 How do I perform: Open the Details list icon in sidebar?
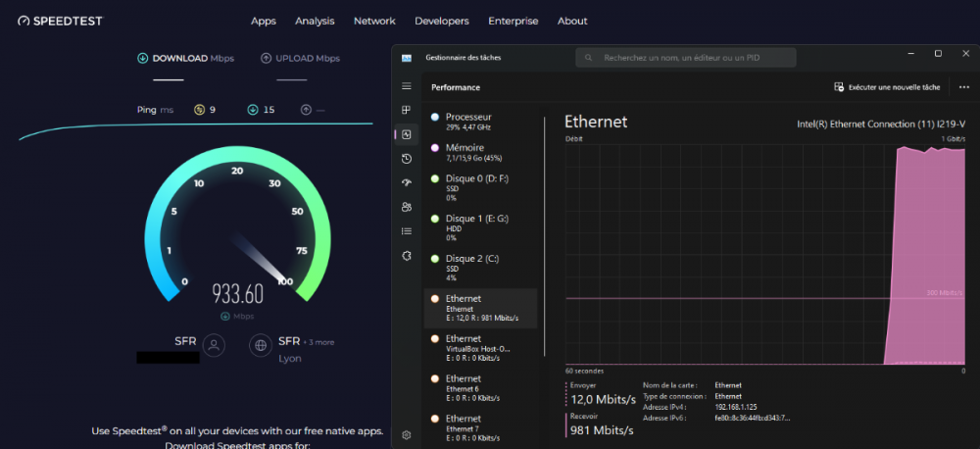point(407,231)
